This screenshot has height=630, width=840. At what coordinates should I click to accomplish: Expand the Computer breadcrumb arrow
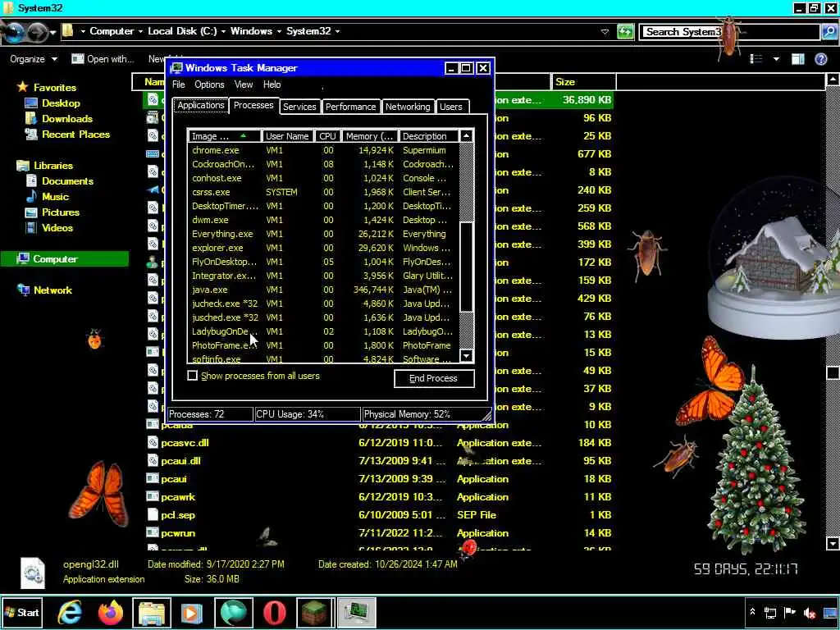141,32
